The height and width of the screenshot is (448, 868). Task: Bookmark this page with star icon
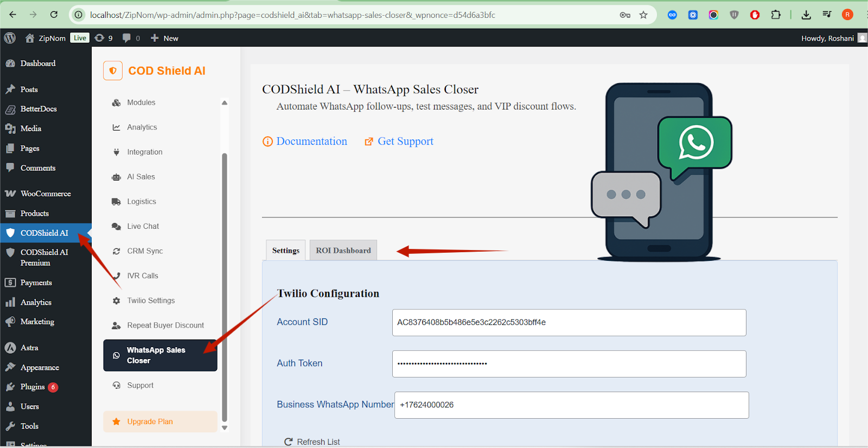point(643,15)
